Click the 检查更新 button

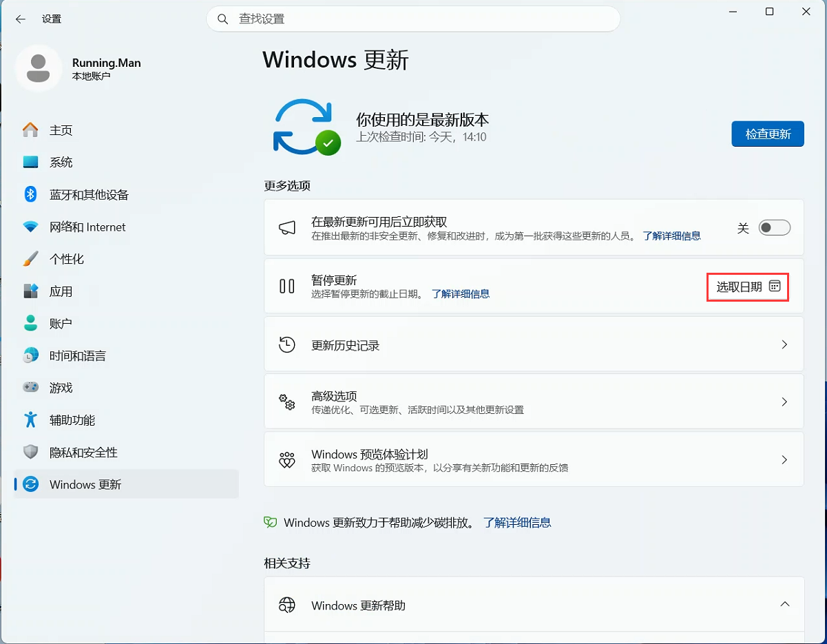(768, 134)
